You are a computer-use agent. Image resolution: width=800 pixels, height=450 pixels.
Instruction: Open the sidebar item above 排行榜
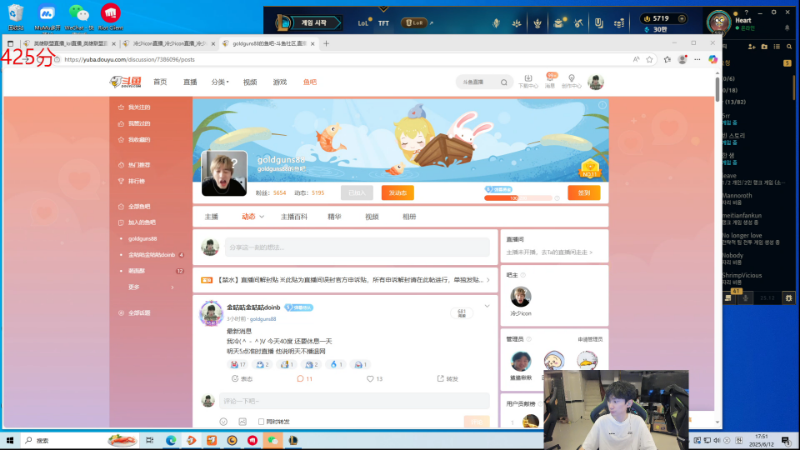pyautogui.click(x=135, y=165)
